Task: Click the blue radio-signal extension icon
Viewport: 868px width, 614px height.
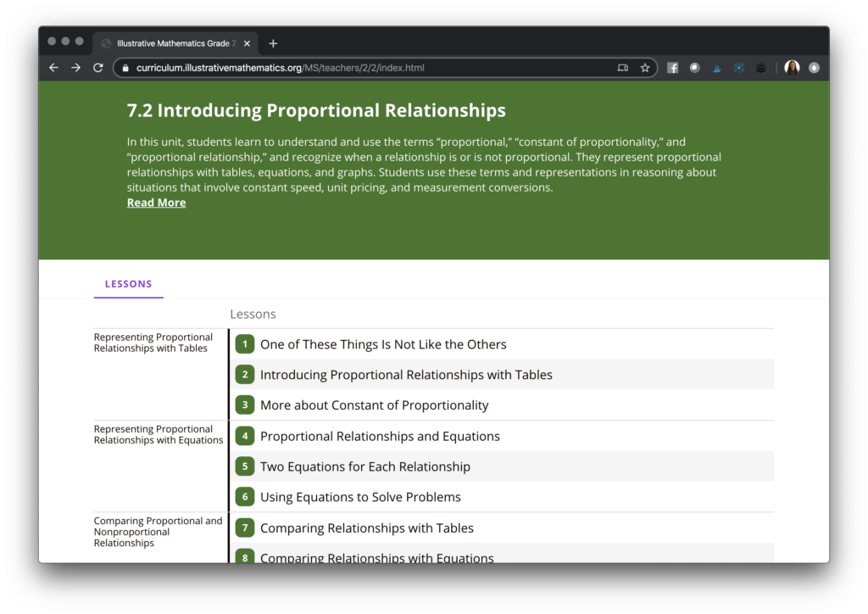Action: point(738,68)
